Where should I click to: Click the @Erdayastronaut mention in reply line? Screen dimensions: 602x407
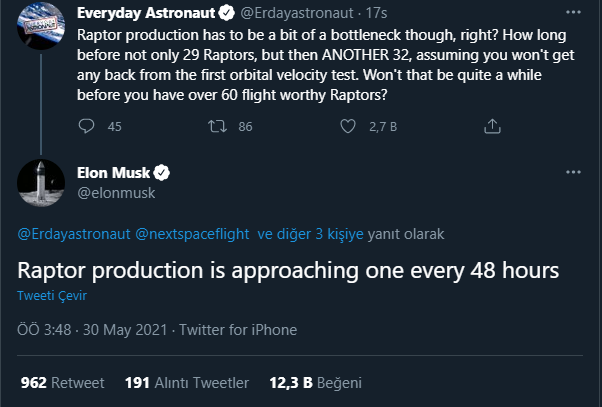[x=74, y=234]
